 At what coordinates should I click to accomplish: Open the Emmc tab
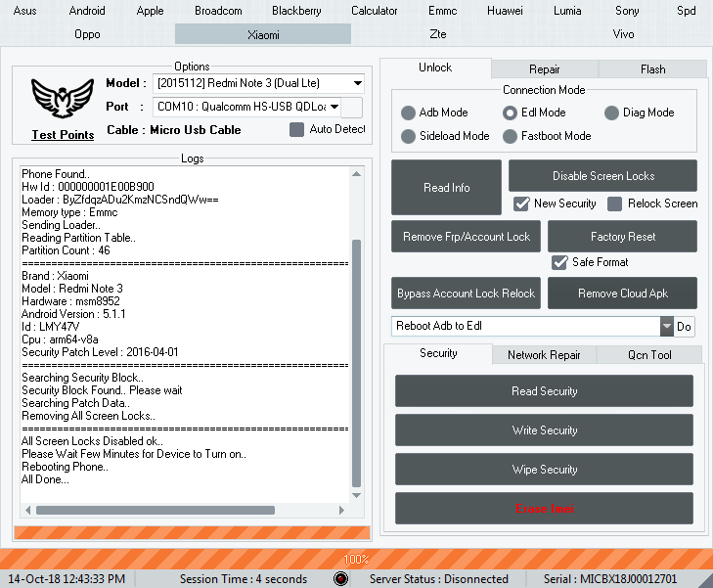click(x=442, y=11)
